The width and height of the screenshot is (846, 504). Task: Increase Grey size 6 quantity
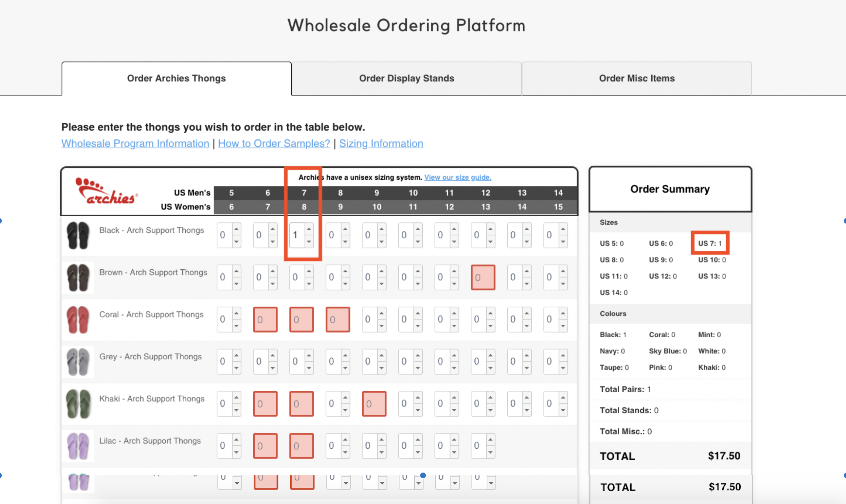[x=273, y=355]
